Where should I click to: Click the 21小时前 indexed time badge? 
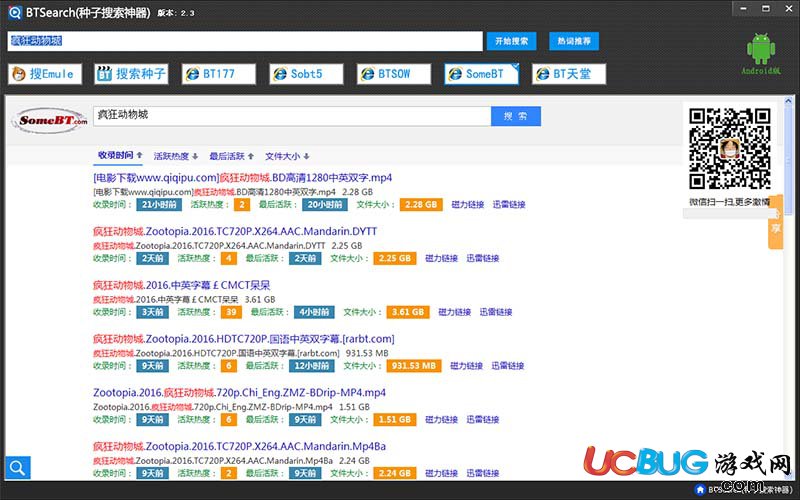click(159, 205)
